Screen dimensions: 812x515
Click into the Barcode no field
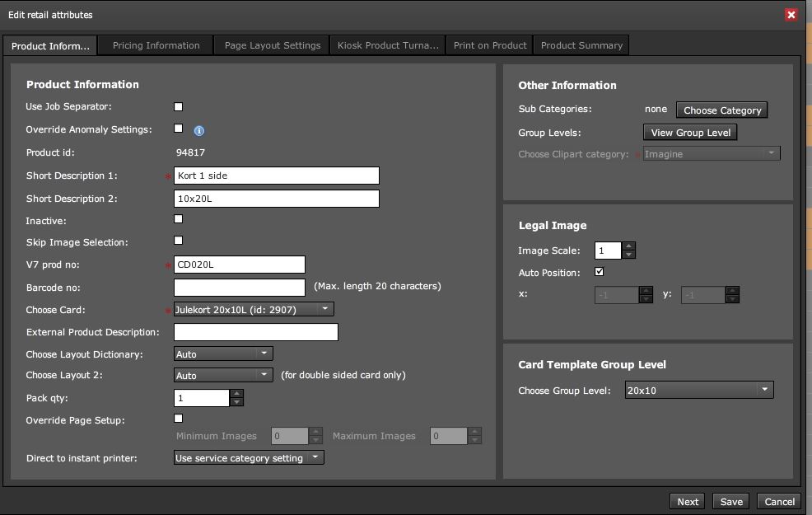(x=240, y=287)
